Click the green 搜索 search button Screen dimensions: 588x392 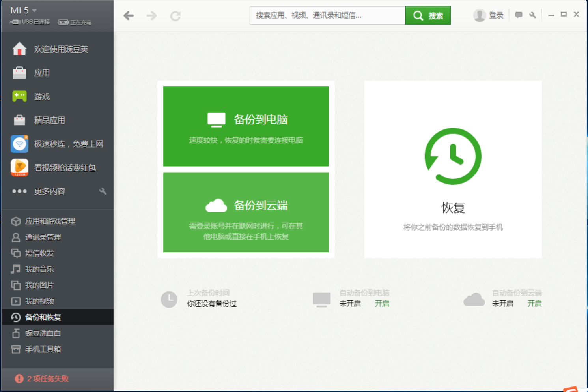pos(428,15)
